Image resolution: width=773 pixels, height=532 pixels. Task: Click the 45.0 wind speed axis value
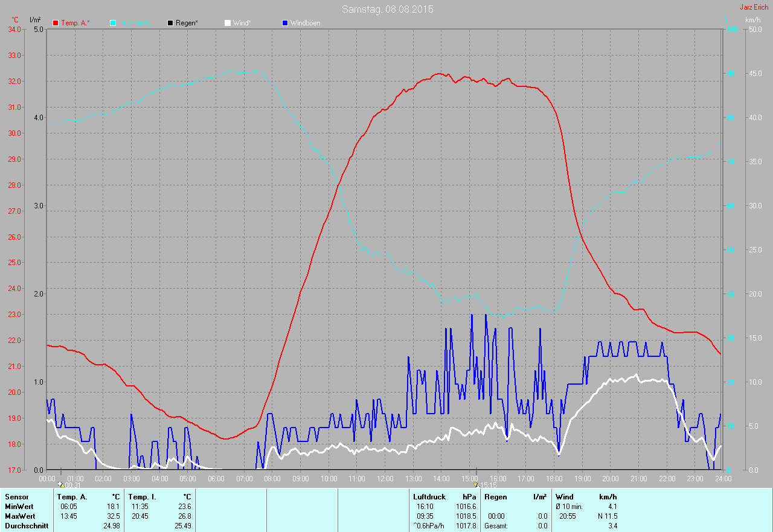(x=755, y=74)
